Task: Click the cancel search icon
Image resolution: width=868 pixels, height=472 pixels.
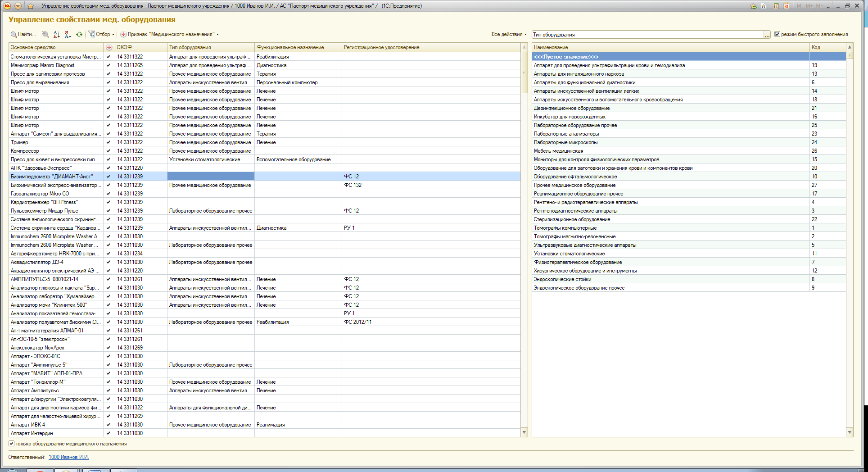Action: point(45,34)
